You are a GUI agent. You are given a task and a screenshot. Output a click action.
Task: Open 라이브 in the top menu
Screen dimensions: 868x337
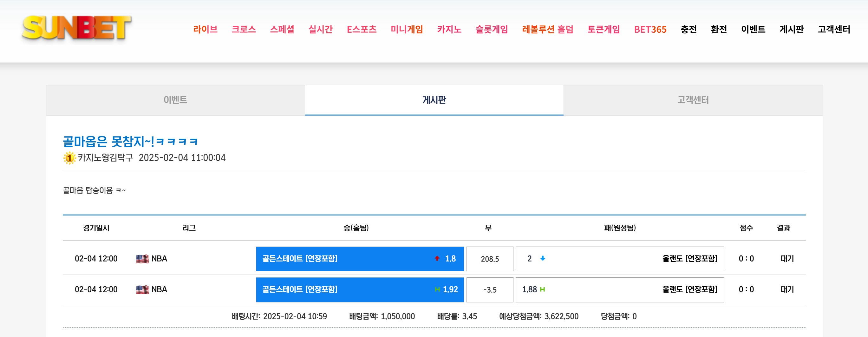[x=205, y=30]
